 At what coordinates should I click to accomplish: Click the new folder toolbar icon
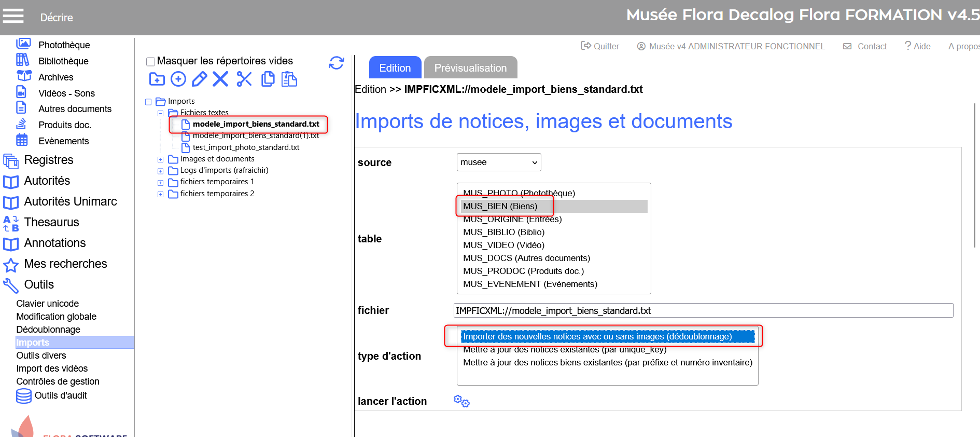pos(157,79)
